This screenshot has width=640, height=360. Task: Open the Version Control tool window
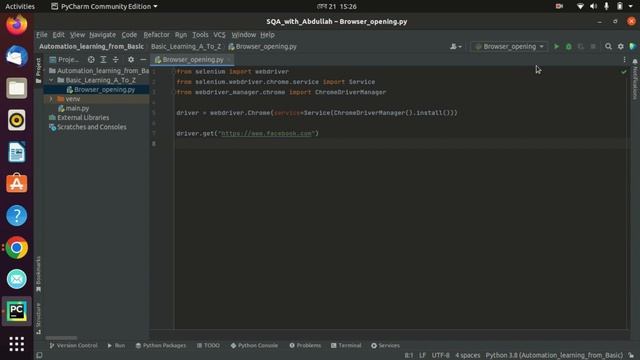point(73,345)
